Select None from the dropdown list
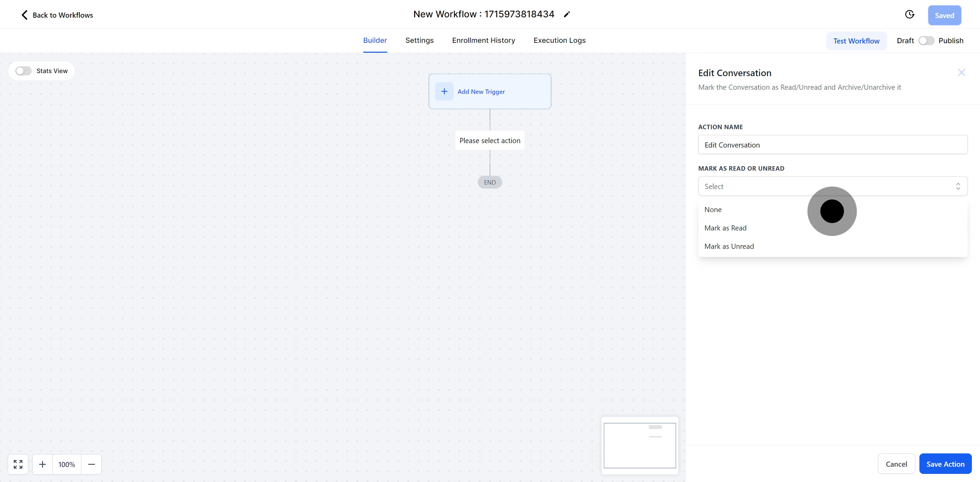Viewport: 980px width, 482px height. tap(713, 210)
